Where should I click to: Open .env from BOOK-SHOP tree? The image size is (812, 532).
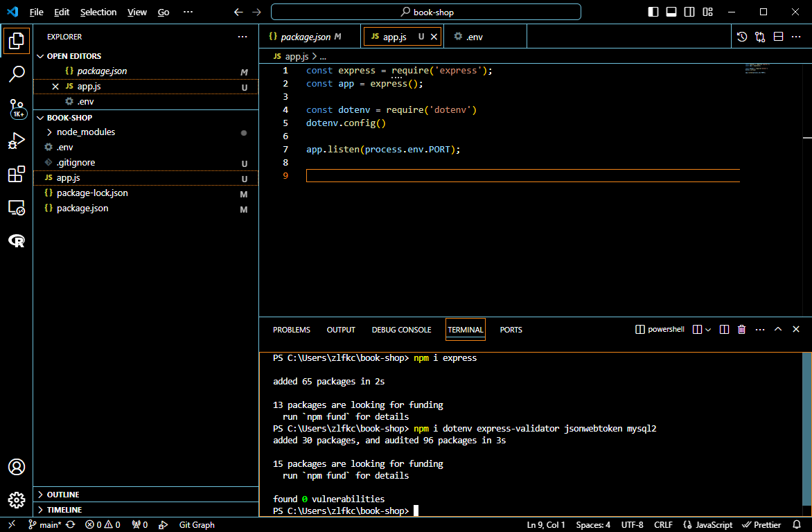pyautogui.click(x=145, y=148)
